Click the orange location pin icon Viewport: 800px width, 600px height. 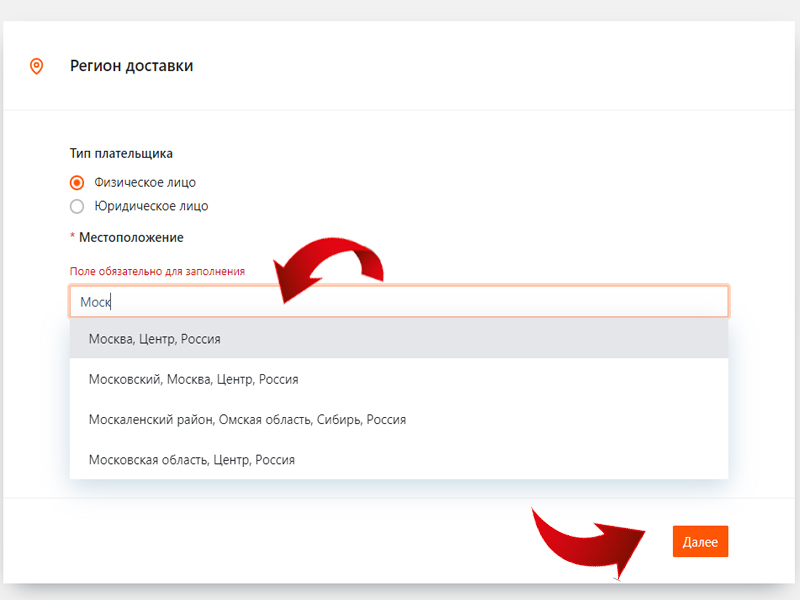(37, 66)
